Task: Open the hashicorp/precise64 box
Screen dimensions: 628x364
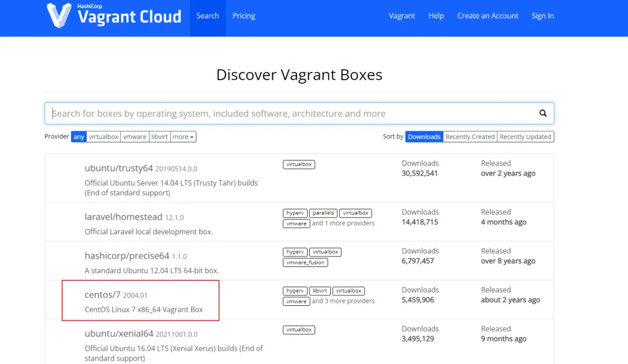Action: pos(127,255)
